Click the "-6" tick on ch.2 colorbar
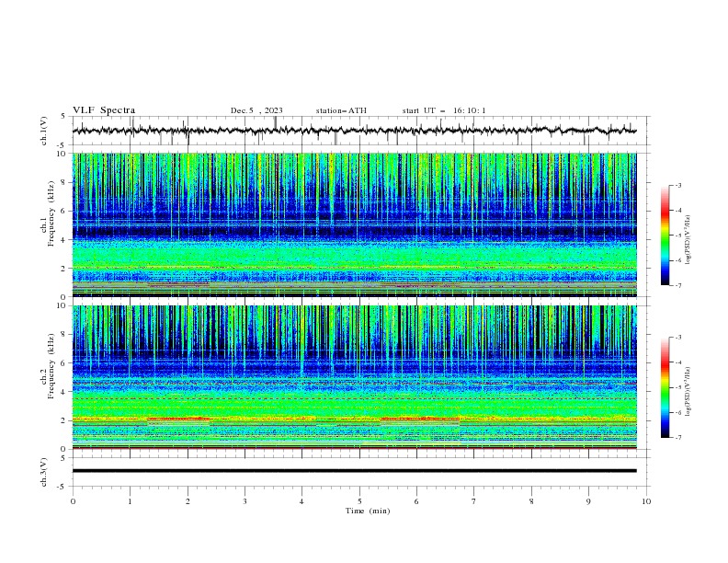Viewport: 728px width, 563px height. pyautogui.click(x=678, y=412)
